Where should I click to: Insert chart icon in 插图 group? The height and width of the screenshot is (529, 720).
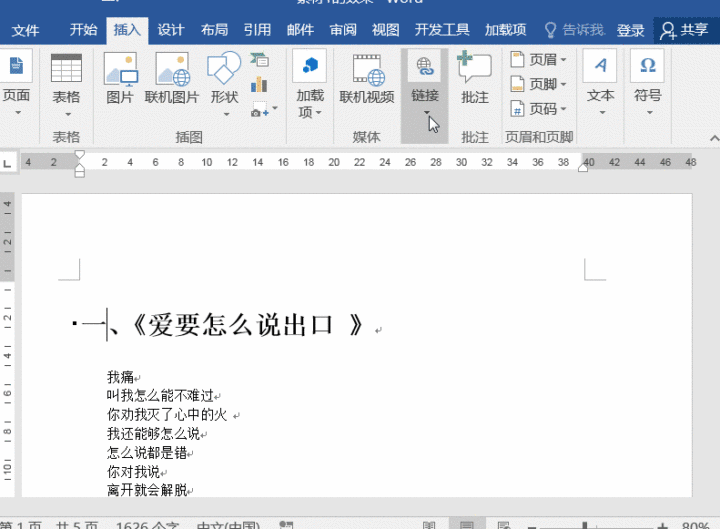259,84
